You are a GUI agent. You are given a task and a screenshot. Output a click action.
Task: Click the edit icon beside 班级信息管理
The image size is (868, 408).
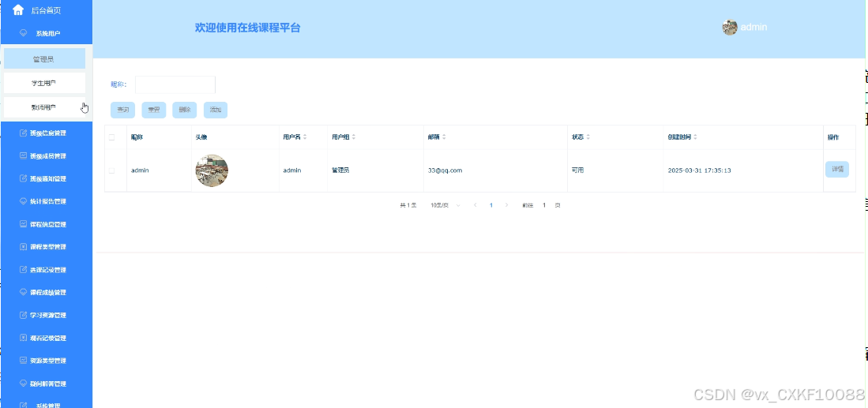[x=23, y=133]
